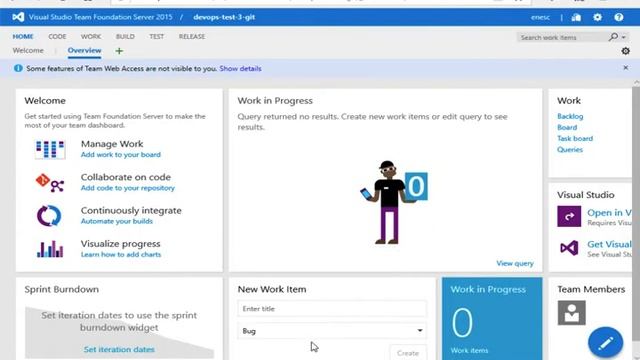Click the team member avatar icon
This screenshot has width=640, height=360.
pyautogui.click(x=571, y=313)
